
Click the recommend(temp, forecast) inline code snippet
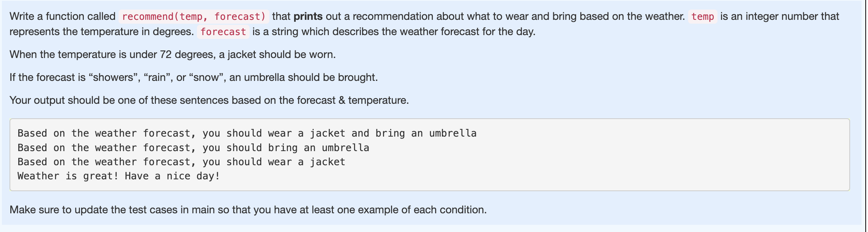coord(194,16)
